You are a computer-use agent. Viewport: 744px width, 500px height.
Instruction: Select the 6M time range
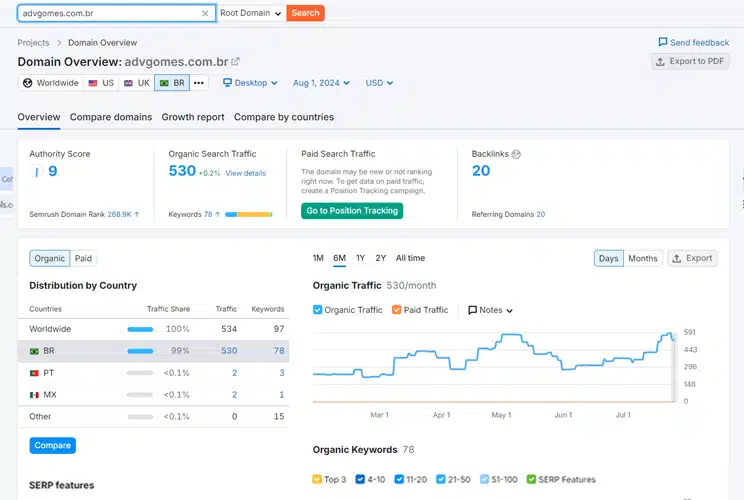(339, 258)
